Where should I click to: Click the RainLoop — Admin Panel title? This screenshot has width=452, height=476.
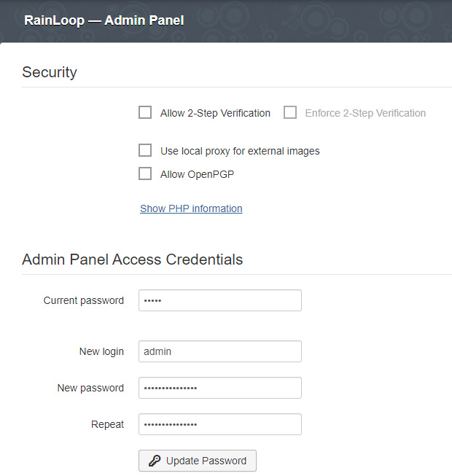coord(104,20)
